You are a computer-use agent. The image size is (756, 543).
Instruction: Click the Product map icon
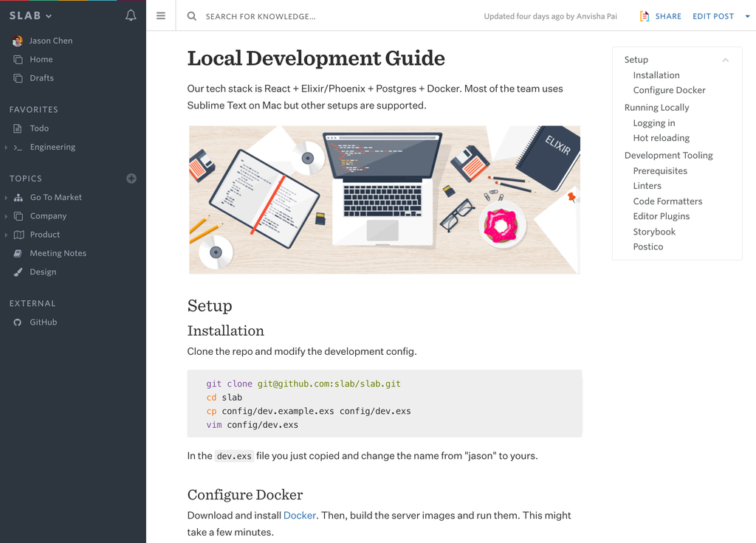pyautogui.click(x=18, y=235)
